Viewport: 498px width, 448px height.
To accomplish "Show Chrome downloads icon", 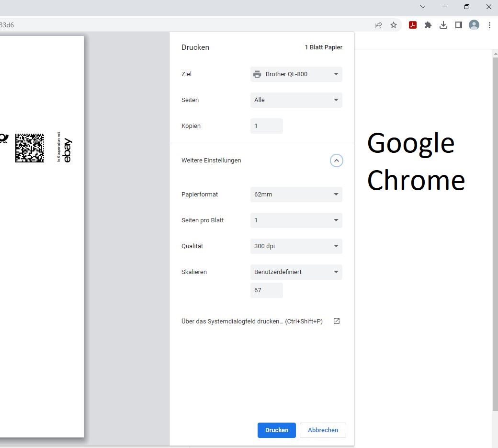I will (x=443, y=25).
